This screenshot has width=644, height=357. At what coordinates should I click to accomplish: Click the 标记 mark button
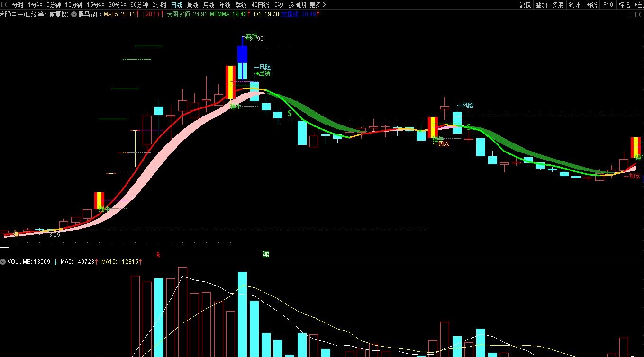pyautogui.click(x=624, y=5)
